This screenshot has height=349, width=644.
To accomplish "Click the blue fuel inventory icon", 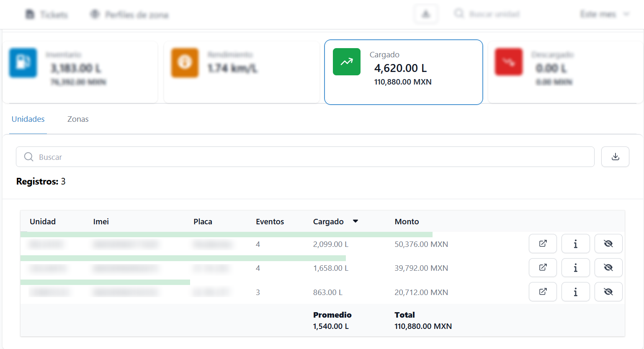I will (x=23, y=63).
